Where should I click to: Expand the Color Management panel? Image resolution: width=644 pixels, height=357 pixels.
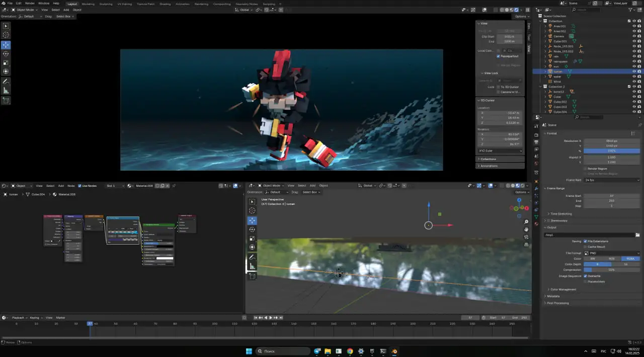click(x=563, y=290)
